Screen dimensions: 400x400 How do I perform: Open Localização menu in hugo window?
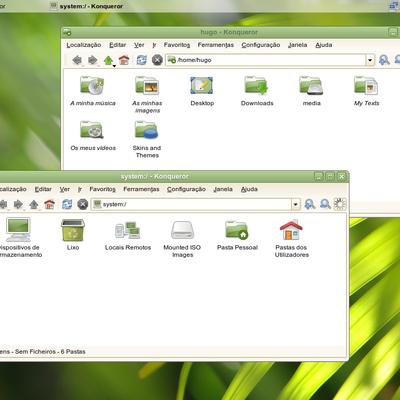point(83,45)
